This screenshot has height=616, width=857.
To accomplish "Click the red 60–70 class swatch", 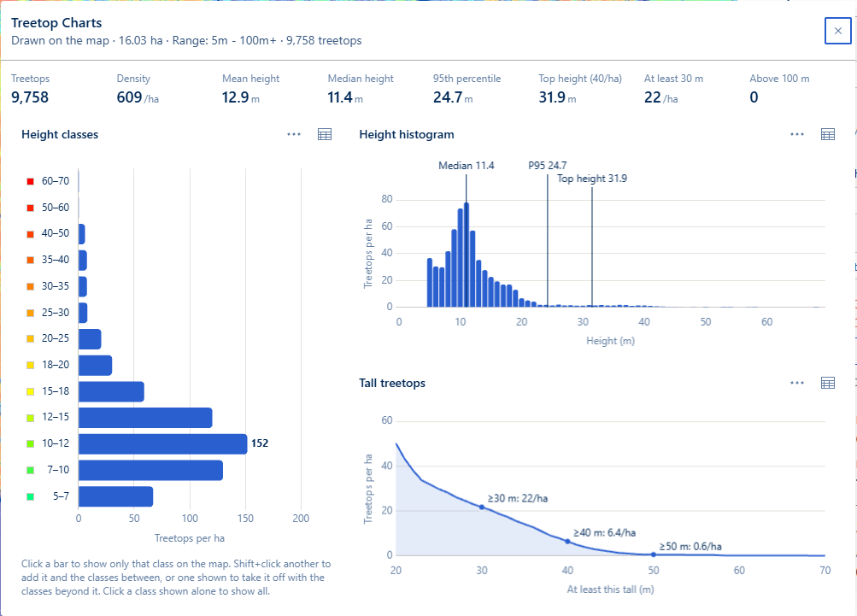I will pyautogui.click(x=31, y=181).
